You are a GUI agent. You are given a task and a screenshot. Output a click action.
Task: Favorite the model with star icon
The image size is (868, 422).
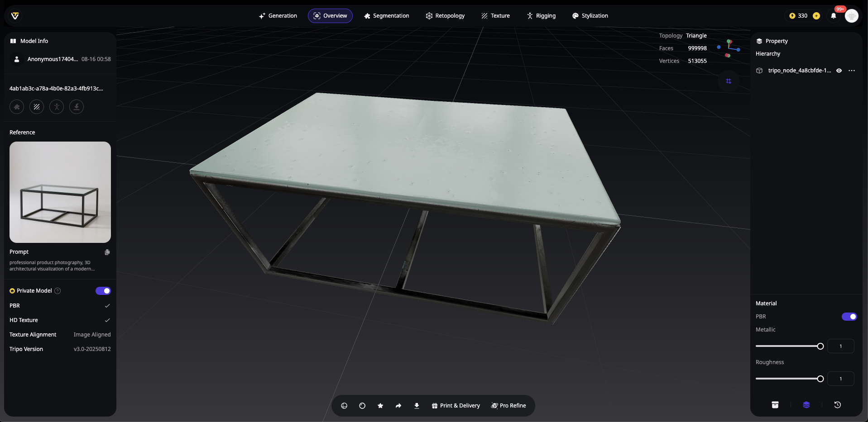380,406
